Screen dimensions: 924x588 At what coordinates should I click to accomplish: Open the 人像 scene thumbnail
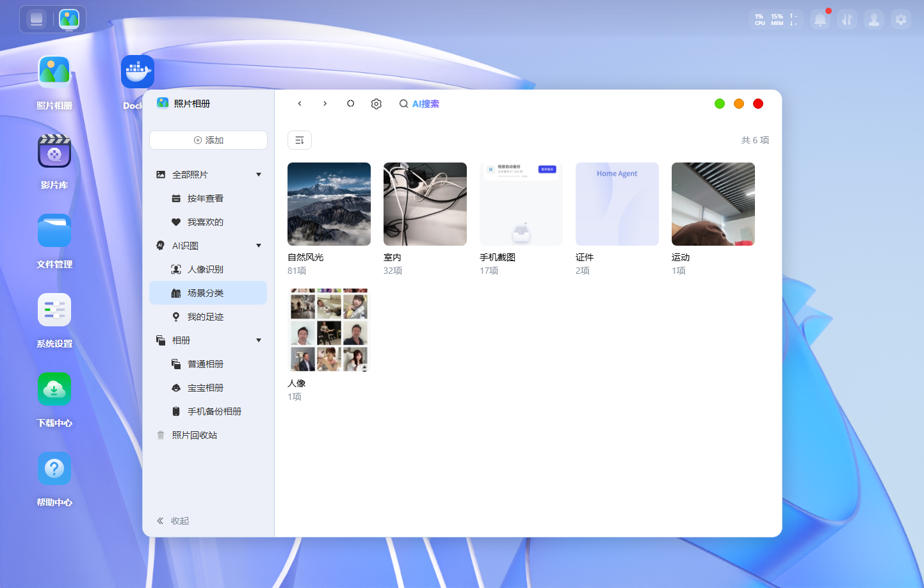(329, 330)
